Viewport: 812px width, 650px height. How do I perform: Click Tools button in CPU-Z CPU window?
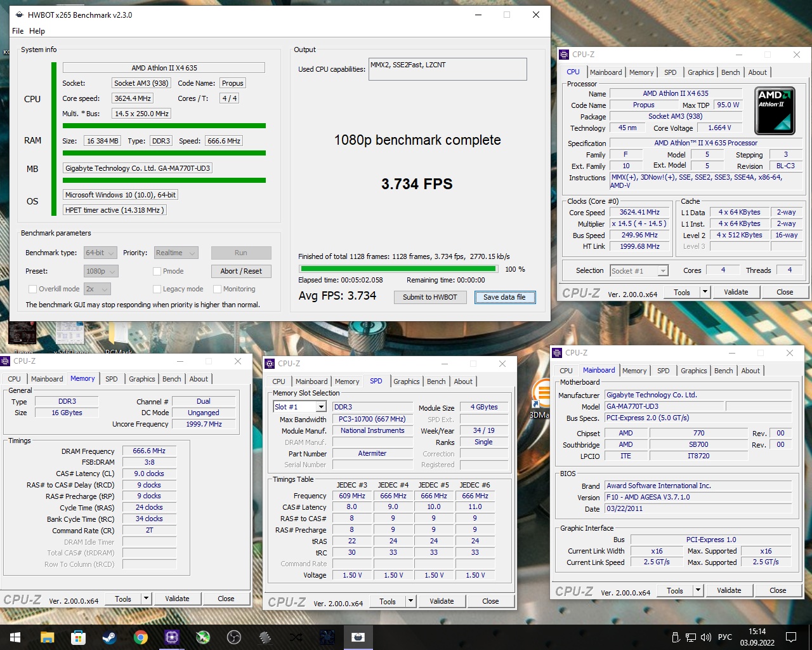click(682, 292)
